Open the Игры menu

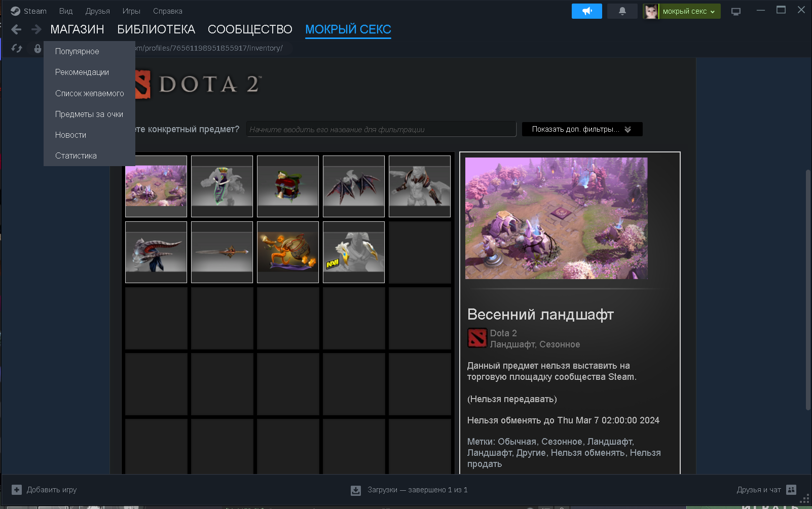coord(131,11)
